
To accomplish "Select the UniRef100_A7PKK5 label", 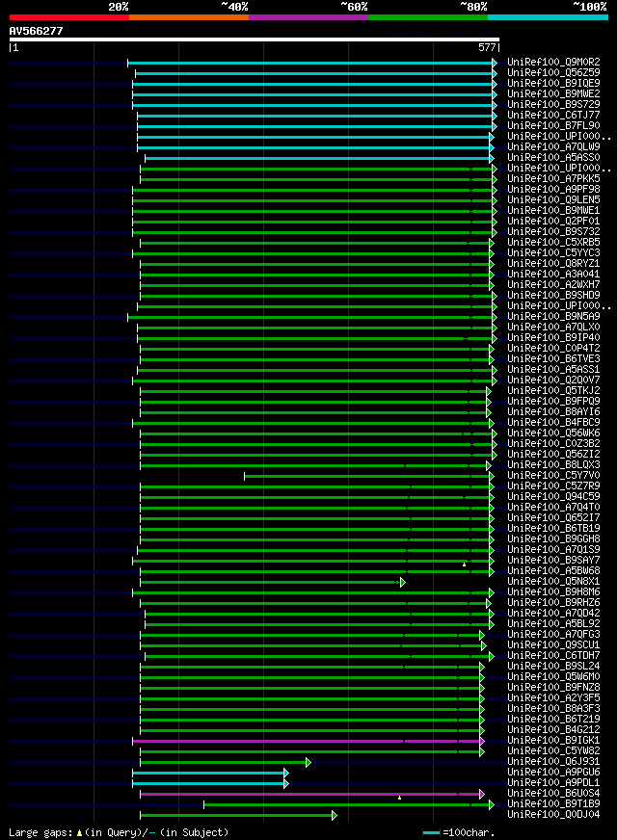I will tap(553, 179).
